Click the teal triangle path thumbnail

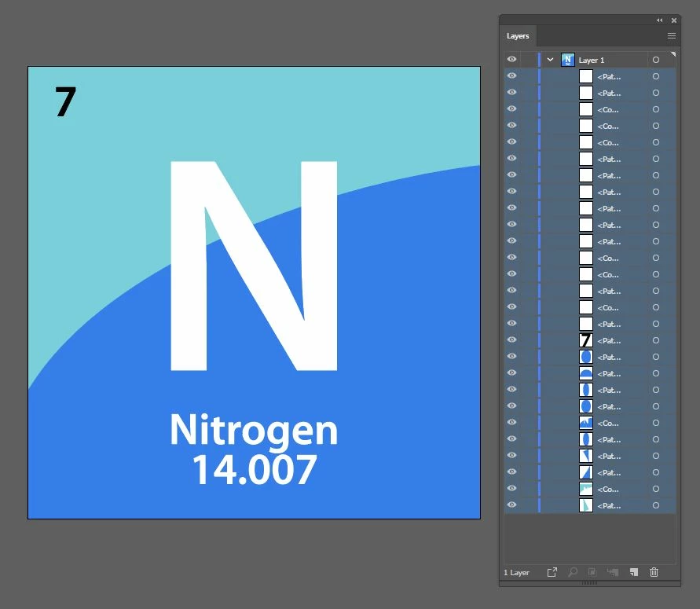pyautogui.click(x=586, y=505)
